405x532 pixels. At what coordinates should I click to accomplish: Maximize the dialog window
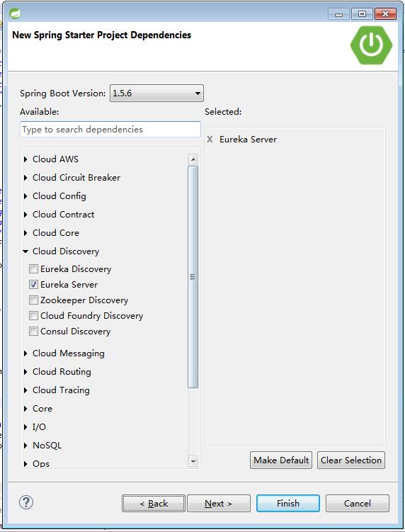pyautogui.click(x=362, y=14)
